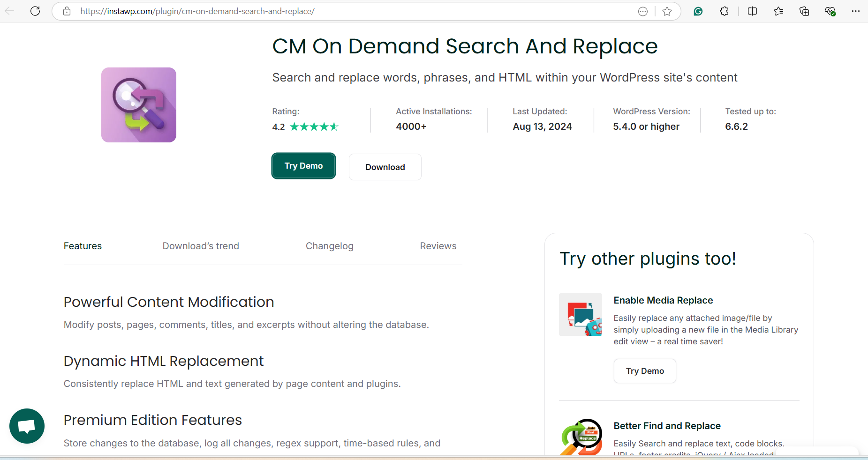Open the browser essentials heart icon
This screenshot has height=460, width=868.
tap(830, 11)
